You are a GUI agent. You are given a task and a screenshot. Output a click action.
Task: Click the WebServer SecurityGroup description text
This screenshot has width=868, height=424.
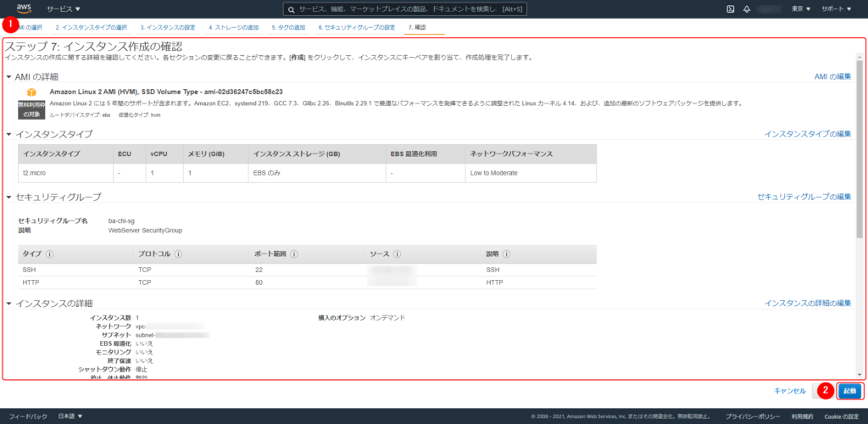click(145, 231)
